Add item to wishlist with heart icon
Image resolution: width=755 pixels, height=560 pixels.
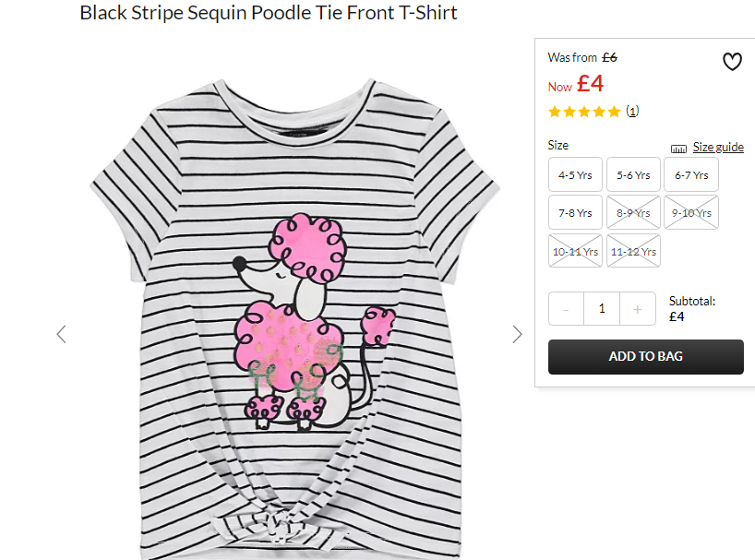click(732, 62)
